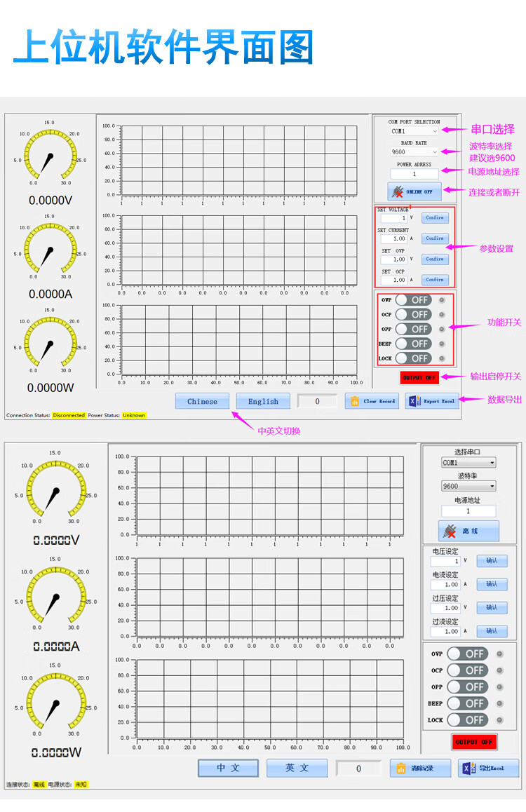This screenshot has width=526, height=812.
Task: Click the POWER ADRESS input field
Action: click(414, 174)
